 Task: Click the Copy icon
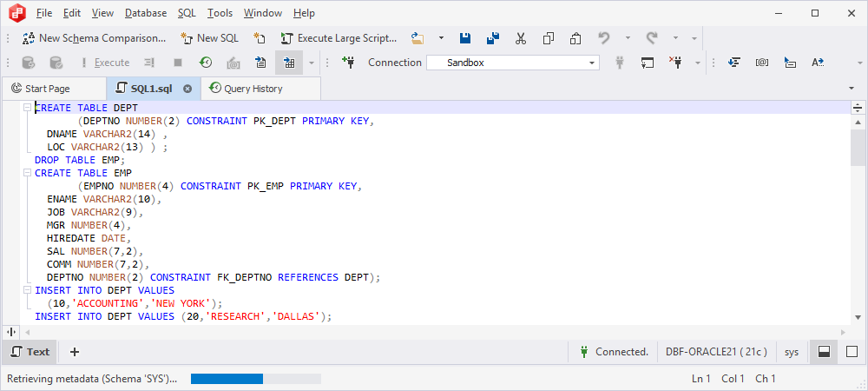pos(549,38)
